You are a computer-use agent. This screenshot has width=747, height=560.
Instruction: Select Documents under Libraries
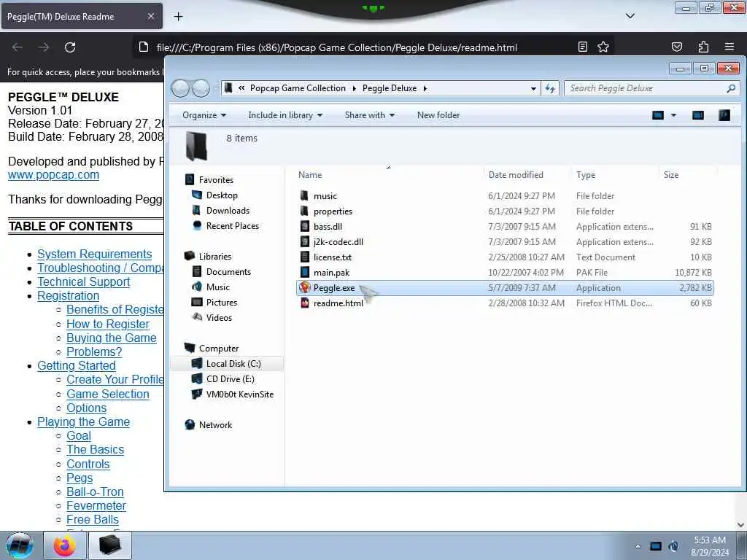click(x=228, y=271)
